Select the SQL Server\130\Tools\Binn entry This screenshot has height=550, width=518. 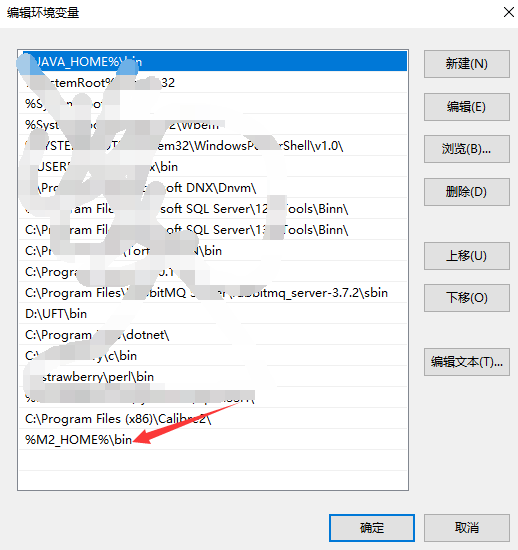click(213, 230)
